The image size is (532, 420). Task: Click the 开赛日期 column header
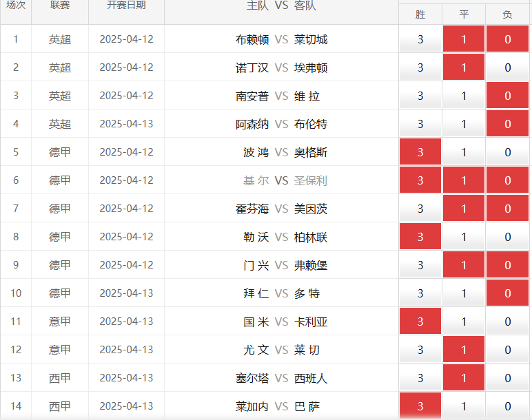(126, 5)
